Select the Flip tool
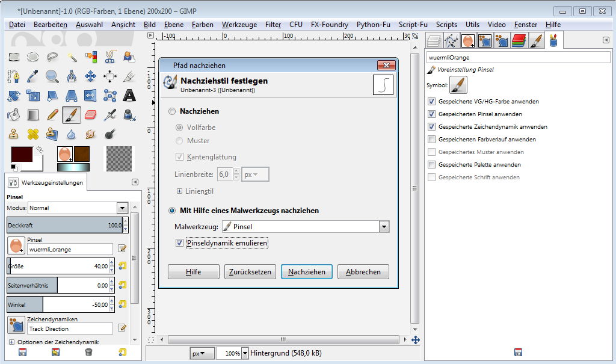Screen dimensions: 616x364 click(90, 96)
